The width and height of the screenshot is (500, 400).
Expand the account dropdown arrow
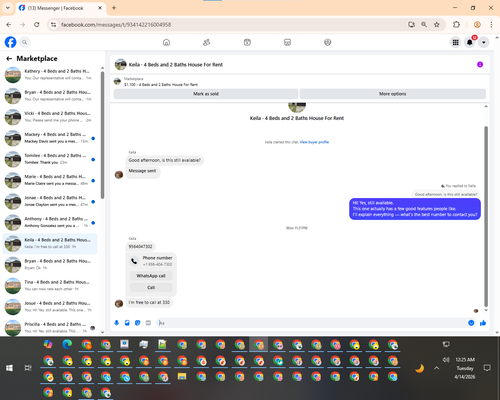[x=484, y=42]
